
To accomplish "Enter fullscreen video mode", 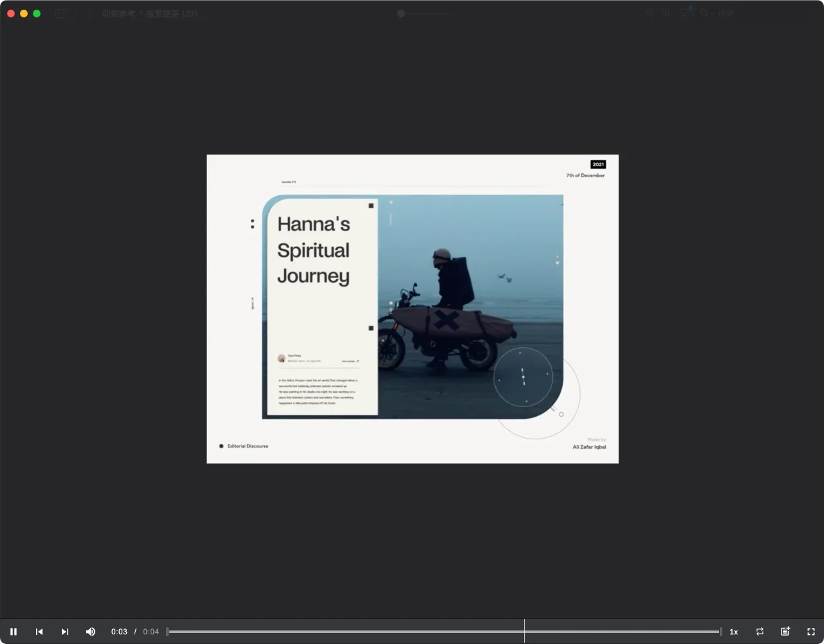I will click(x=811, y=632).
